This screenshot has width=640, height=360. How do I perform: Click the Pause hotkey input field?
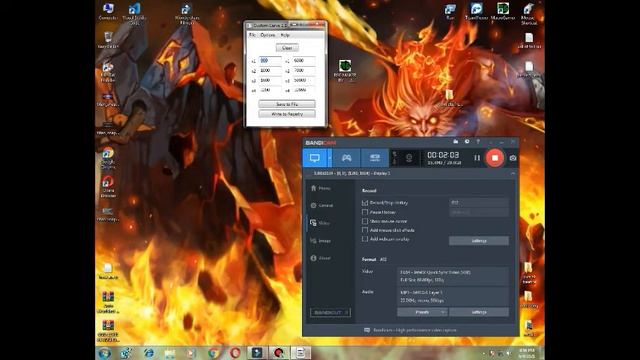point(479,212)
